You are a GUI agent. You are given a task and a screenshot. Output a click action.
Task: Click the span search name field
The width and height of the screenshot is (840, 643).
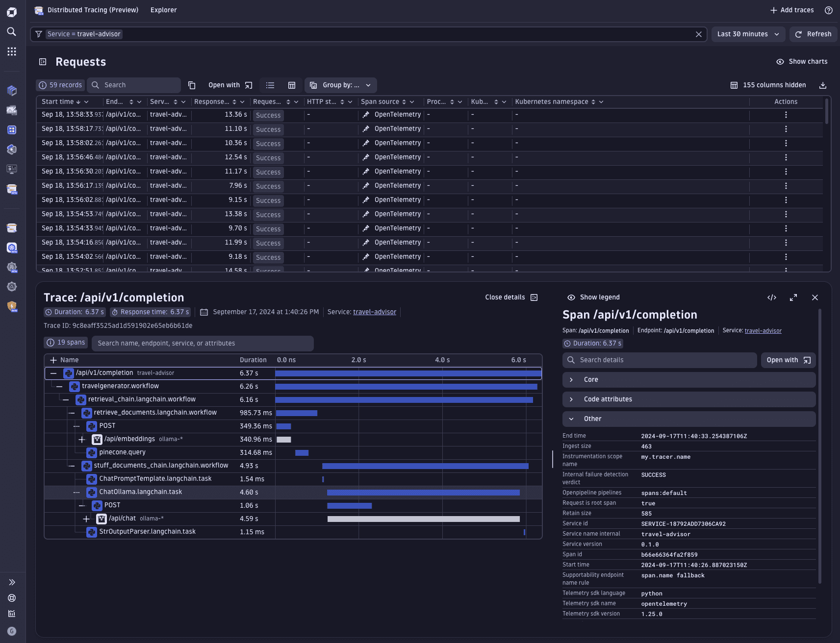[x=203, y=344]
